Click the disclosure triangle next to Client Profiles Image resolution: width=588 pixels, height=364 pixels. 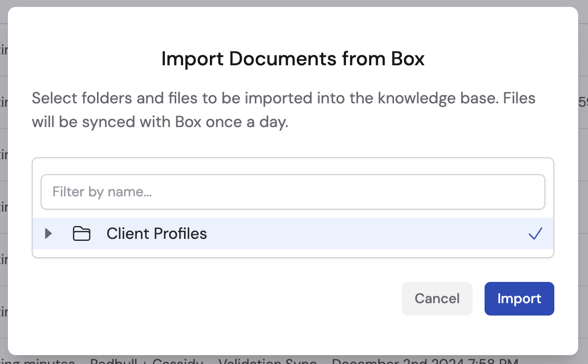(x=48, y=233)
